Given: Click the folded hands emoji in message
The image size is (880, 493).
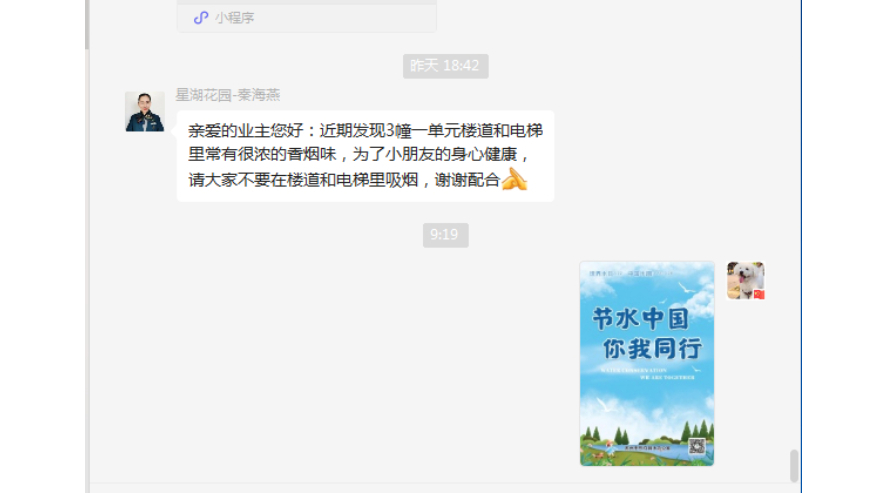Looking at the screenshot, I should (x=515, y=179).
